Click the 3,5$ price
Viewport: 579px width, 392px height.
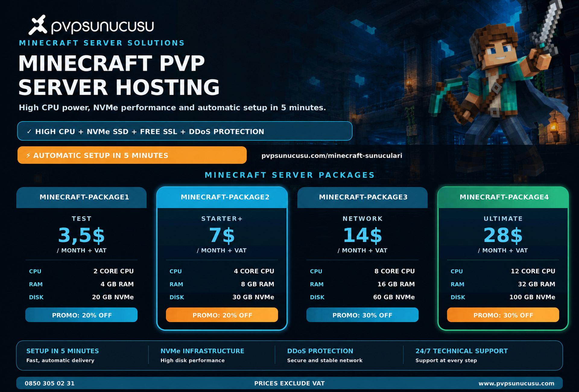point(81,235)
